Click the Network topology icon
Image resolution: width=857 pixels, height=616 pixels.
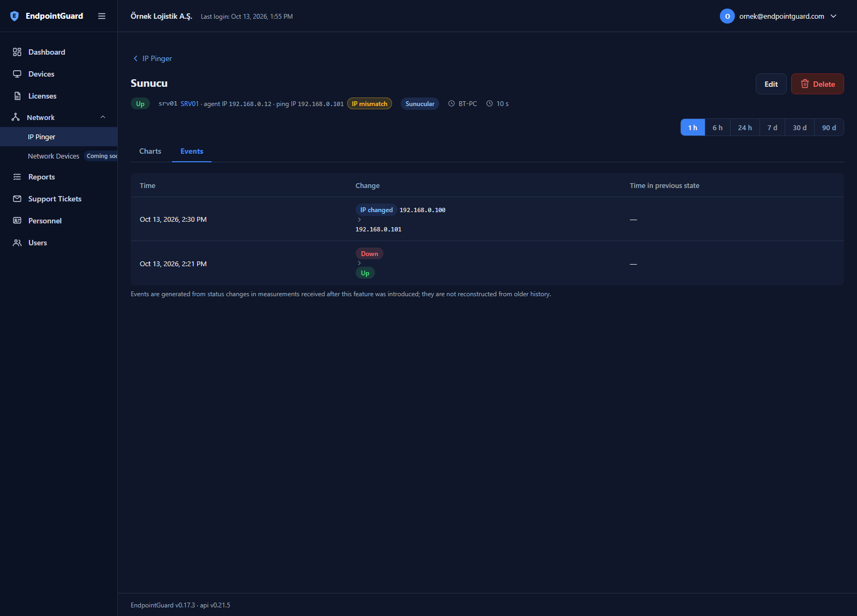16,117
